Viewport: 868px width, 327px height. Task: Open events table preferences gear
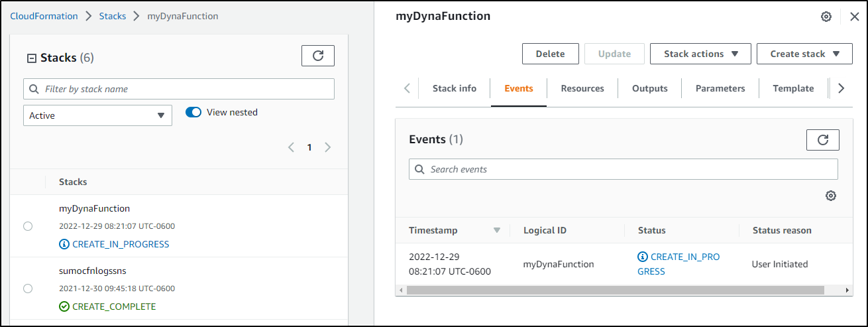831,196
